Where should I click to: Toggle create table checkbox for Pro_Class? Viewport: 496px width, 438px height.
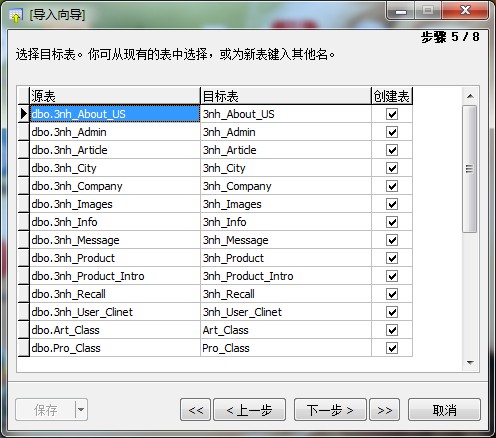[392, 348]
